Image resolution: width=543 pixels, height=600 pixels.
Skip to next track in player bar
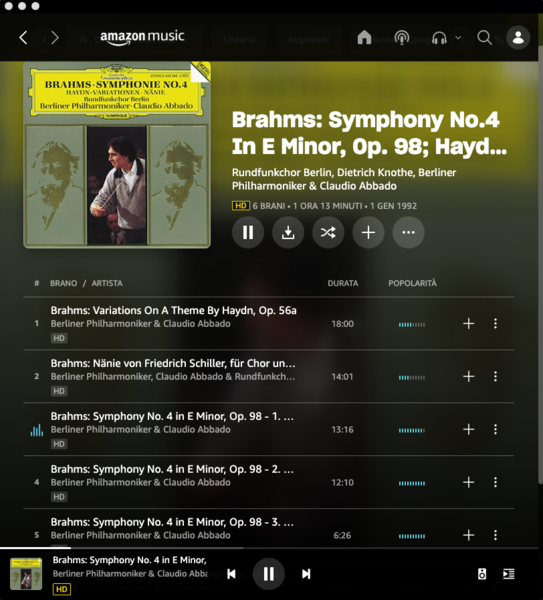pyautogui.click(x=306, y=574)
